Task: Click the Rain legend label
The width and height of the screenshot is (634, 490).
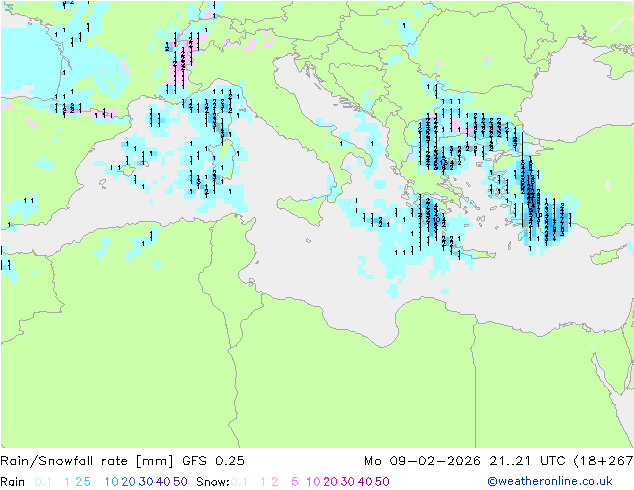Action: coord(13,482)
